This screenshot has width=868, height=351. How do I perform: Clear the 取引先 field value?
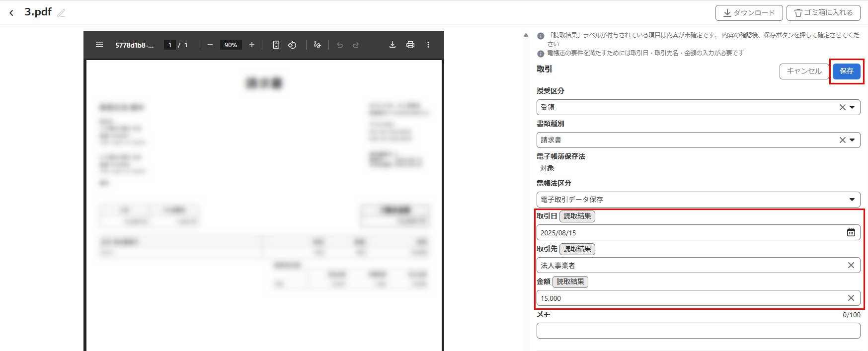tap(851, 265)
